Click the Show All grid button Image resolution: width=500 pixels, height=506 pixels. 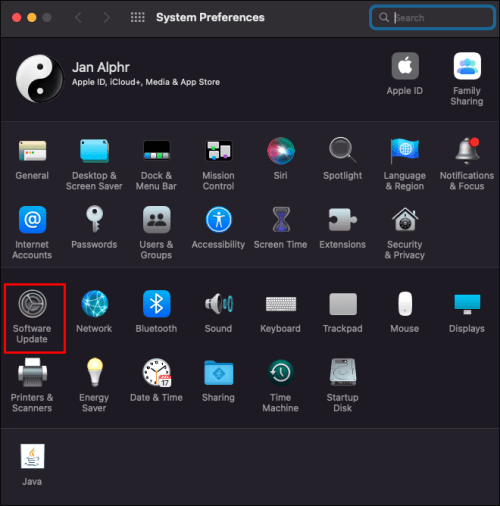[138, 17]
